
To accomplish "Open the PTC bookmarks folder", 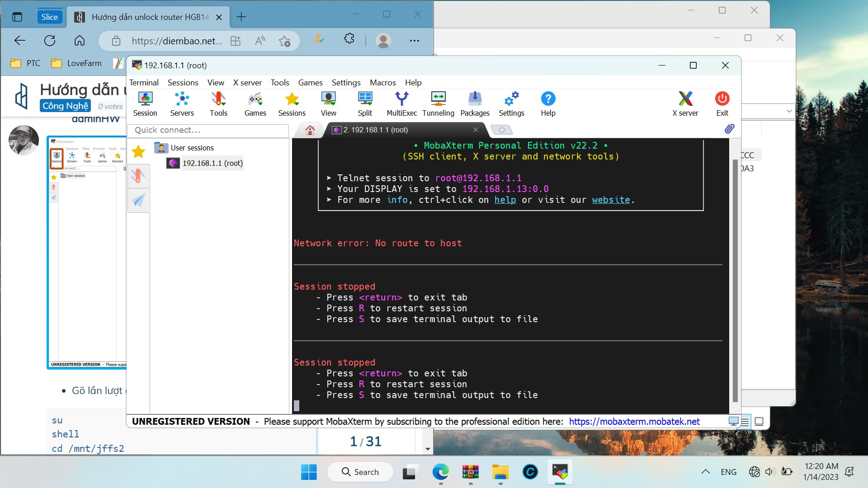I will [x=25, y=63].
